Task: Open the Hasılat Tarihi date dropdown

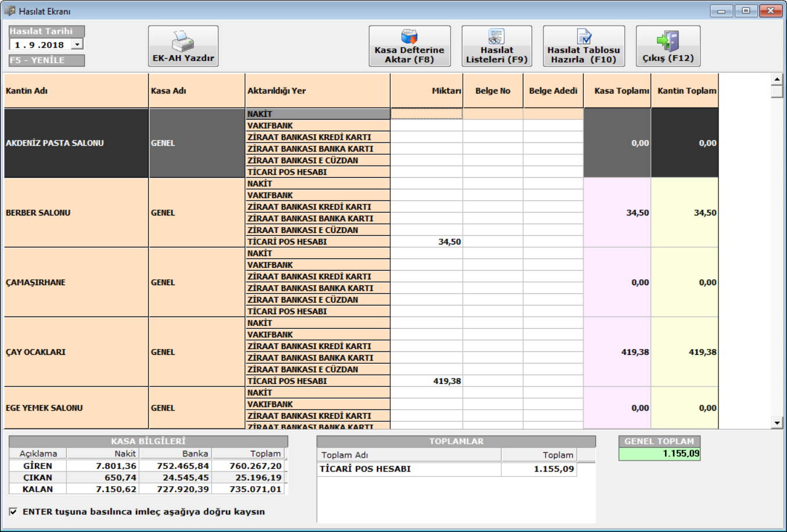Action: [x=77, y=45]
